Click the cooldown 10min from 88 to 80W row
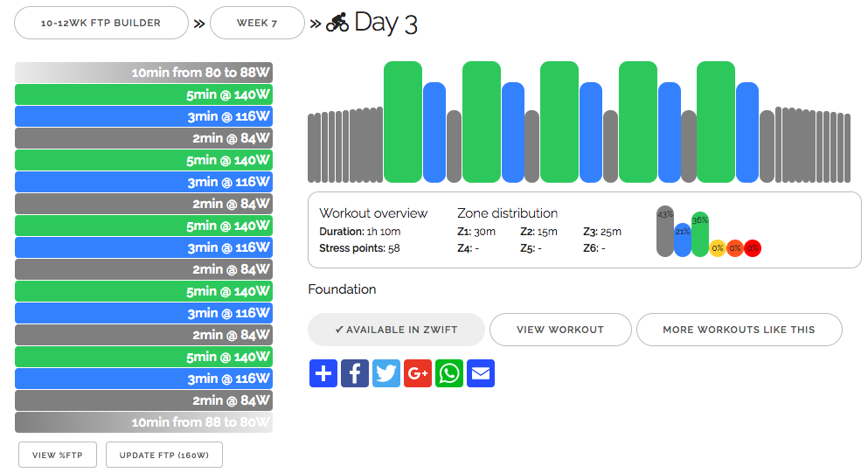 (144, 422)
